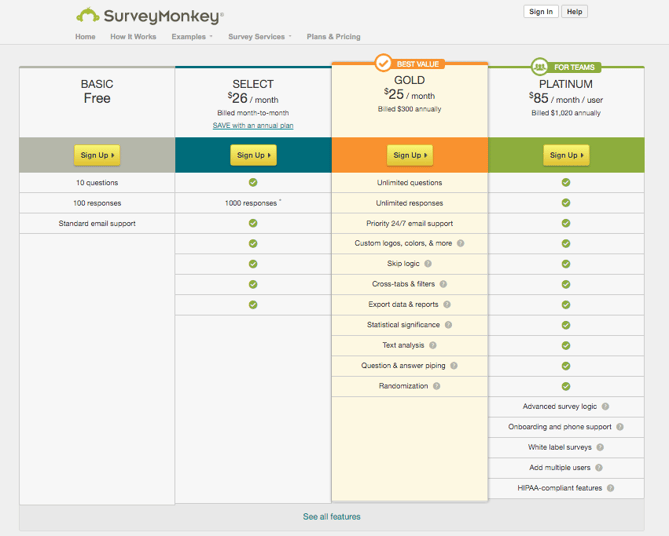Click the Help button
This screenshot has height=536, width=669.
tap(574, 12)
